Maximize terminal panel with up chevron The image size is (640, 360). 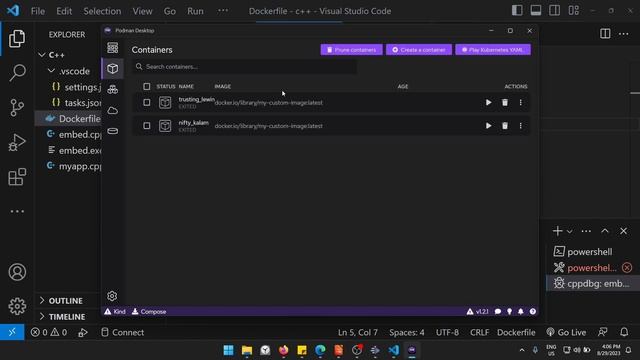605,231
